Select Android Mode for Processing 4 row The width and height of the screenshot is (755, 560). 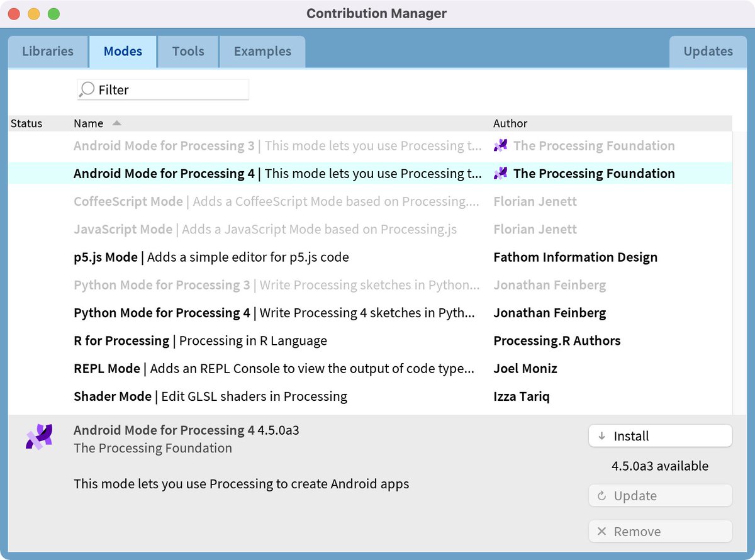pos(371,174)
